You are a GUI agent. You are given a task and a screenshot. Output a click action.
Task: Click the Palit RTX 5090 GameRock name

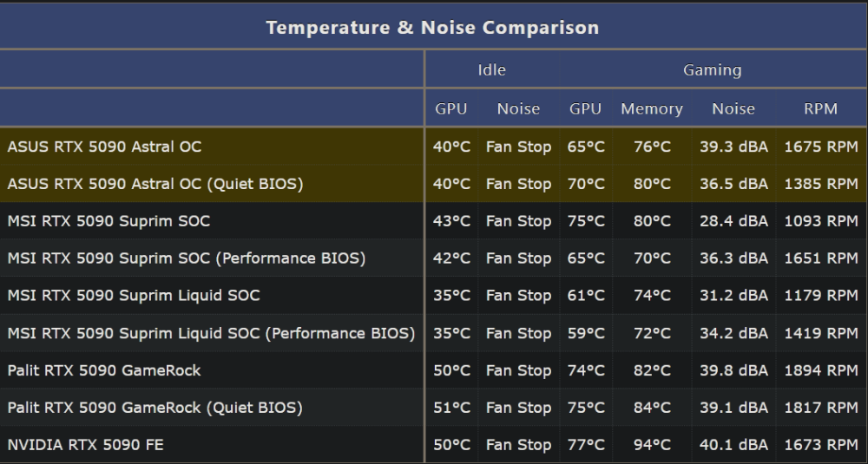pos(104,370)
